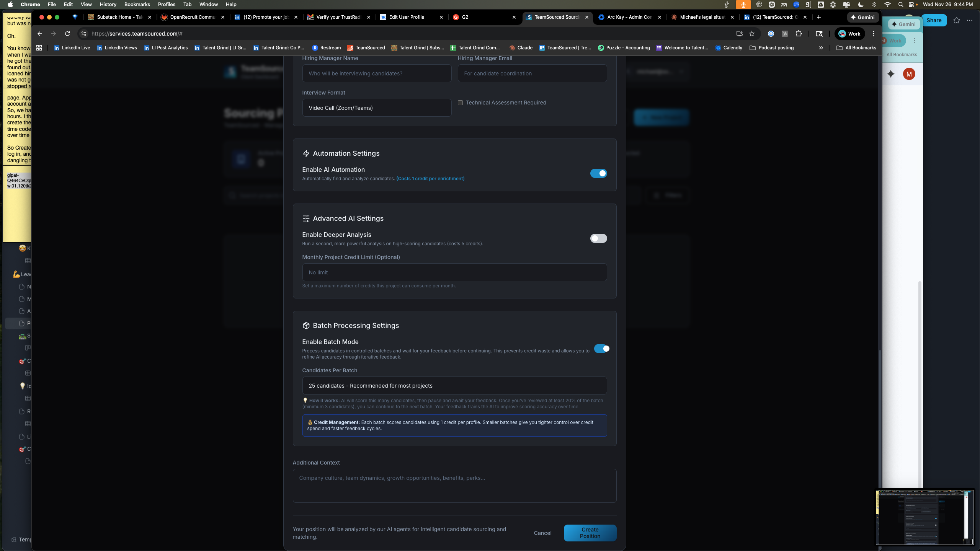Open the bookmarks apps grid icon
Viewport: 980px width, 551px height.
(39, 48)
